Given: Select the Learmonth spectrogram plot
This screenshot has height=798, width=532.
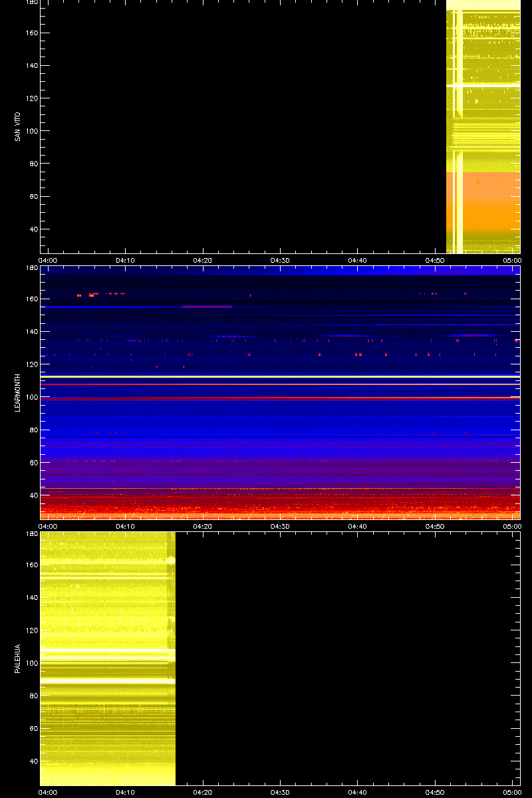Looking at the screenshot, I should 280,392.
